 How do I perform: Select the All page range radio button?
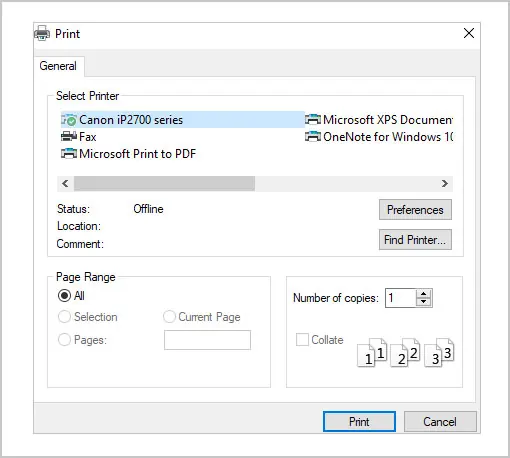tap(64, 296)
